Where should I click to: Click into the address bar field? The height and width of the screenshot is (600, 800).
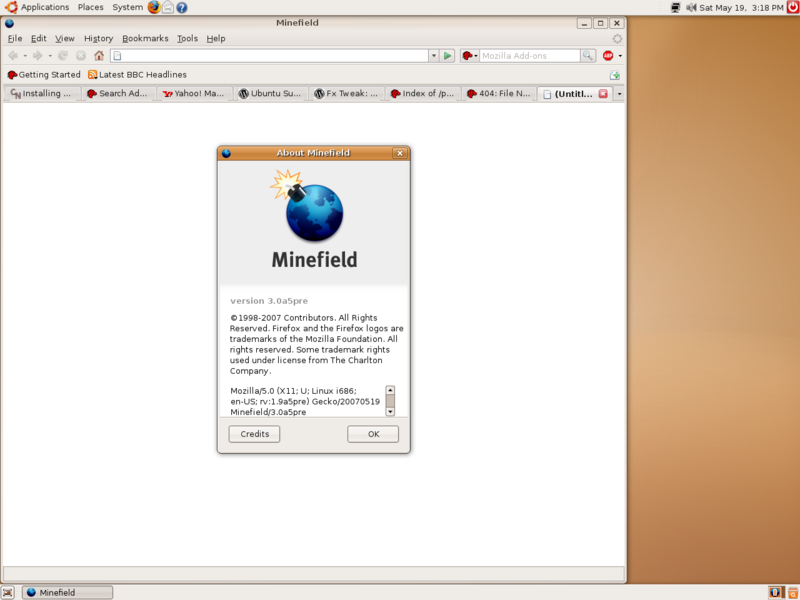(x=269, y=56)
